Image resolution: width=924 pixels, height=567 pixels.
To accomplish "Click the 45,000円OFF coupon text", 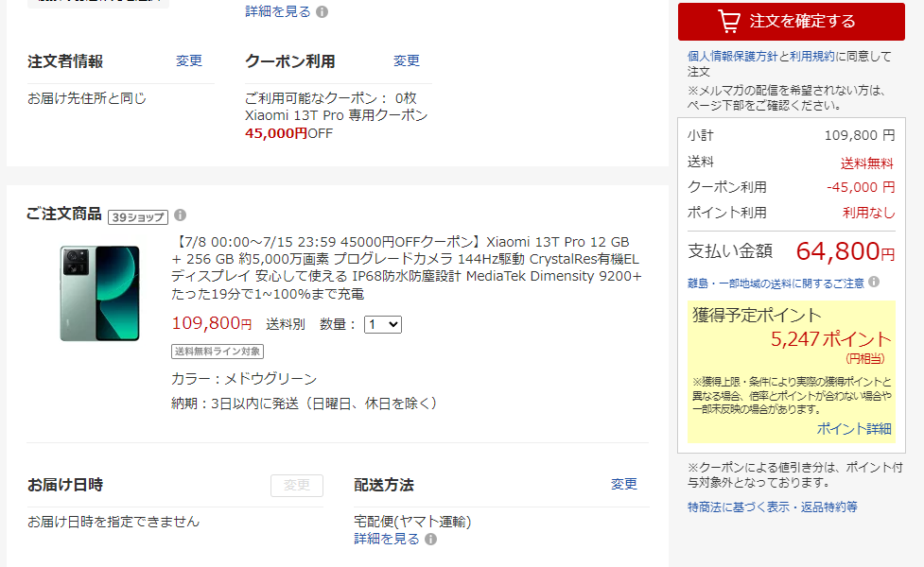I will point(288,133).
